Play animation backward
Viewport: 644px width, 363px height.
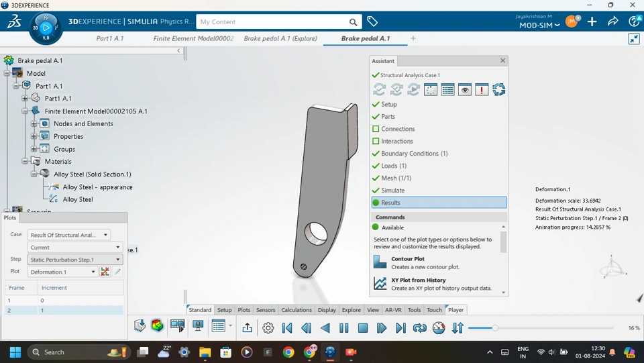point(325,328)
